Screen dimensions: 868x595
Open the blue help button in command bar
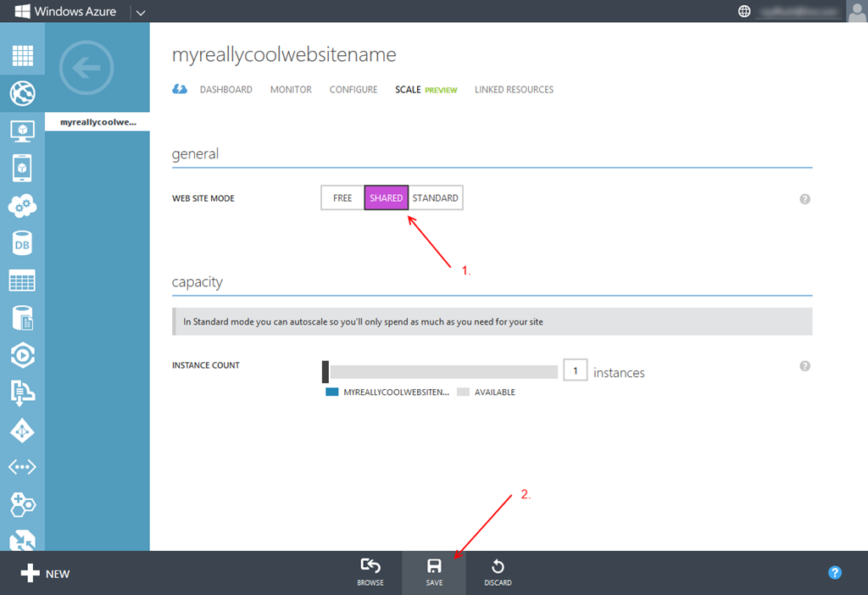[x=835, y=573]
